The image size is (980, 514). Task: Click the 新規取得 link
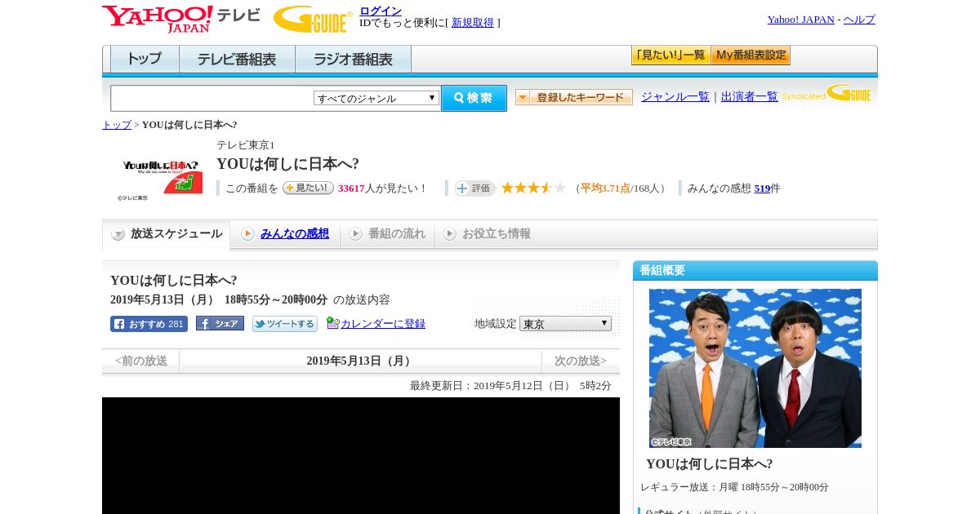point(473,23)
